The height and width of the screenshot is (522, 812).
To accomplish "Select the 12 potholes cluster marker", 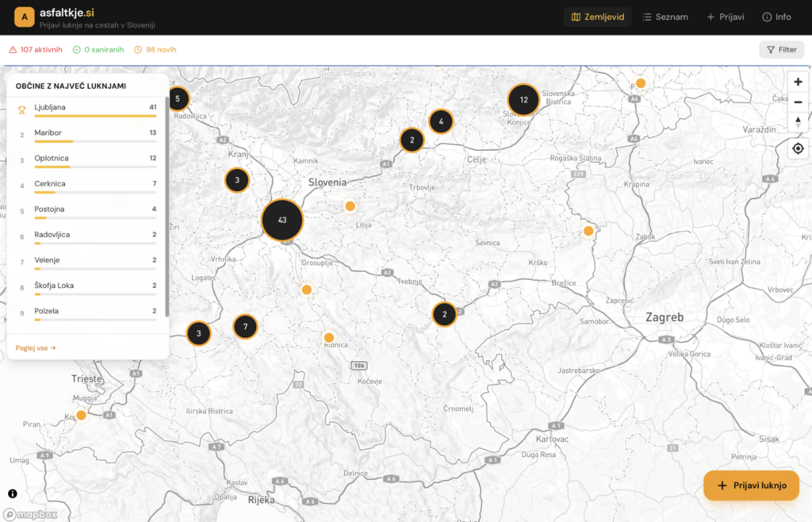I will (523, 100).
